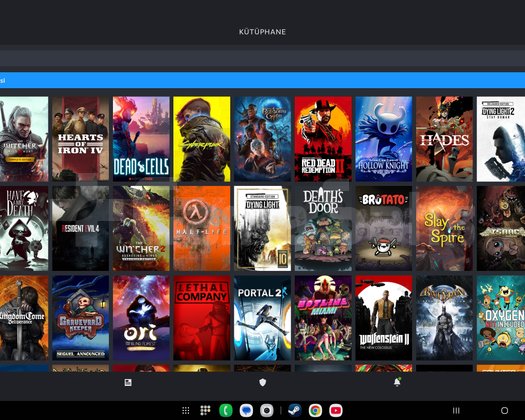
Task: Open the app drawer grid icon
Action: point(185,410)
